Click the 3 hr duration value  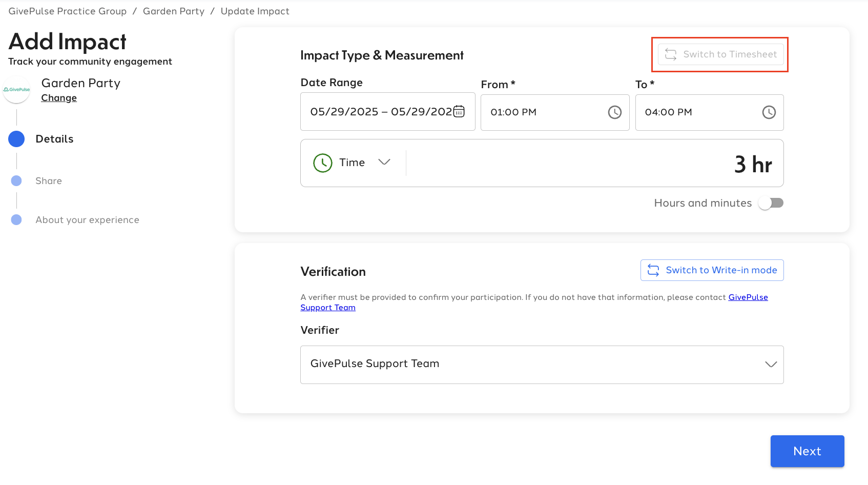pos(753,165)
